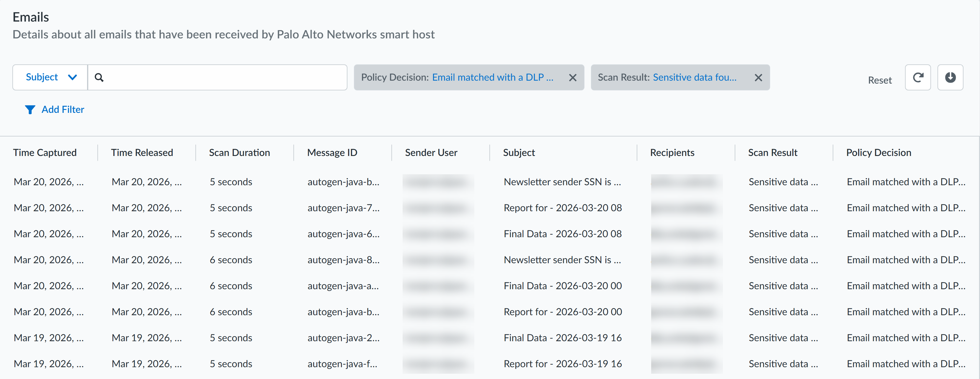The width and height of the screenshot is (980, 379).
Task: Open the Report for 2026-03-19 16 email
Action: click(562, 364)
